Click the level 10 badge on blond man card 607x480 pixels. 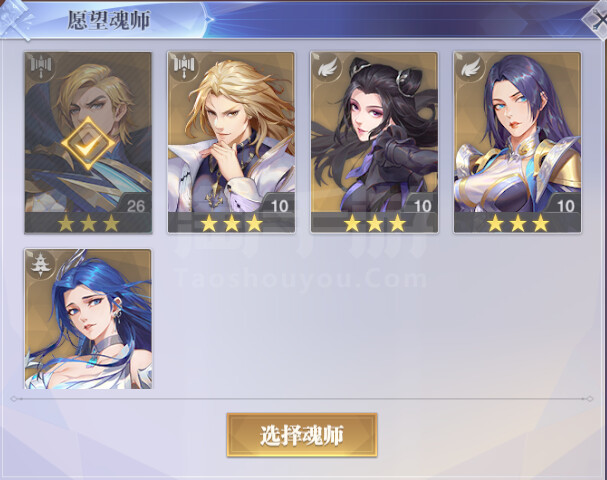pyautogui.click(x=279, y=206)
